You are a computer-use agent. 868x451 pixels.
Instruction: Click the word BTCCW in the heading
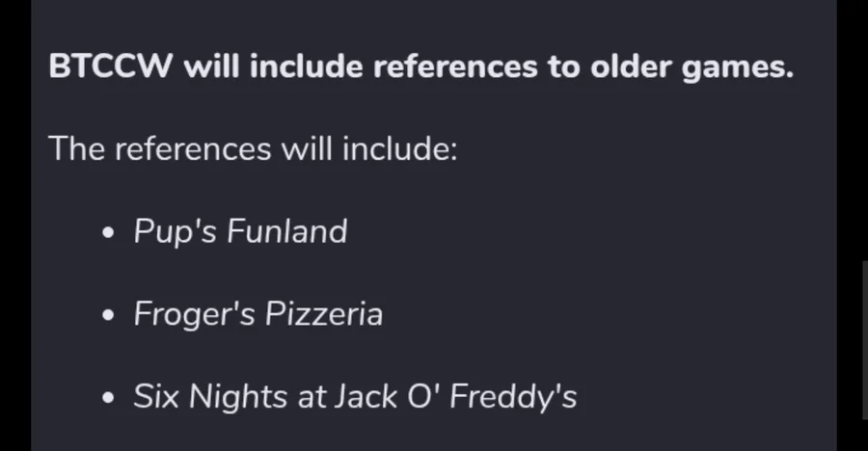(x=111, y=66)
